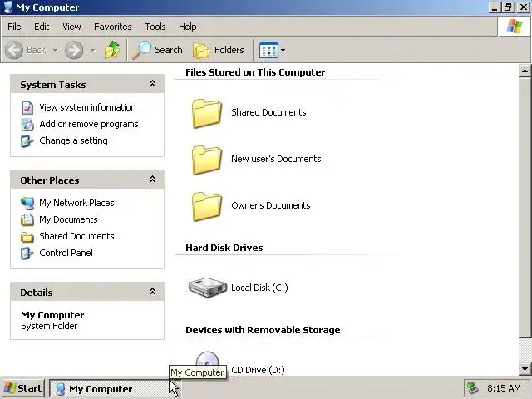Screen dimensions: 532x399
Task: Select Local Disk (C:) label
Action: [259, 288]
